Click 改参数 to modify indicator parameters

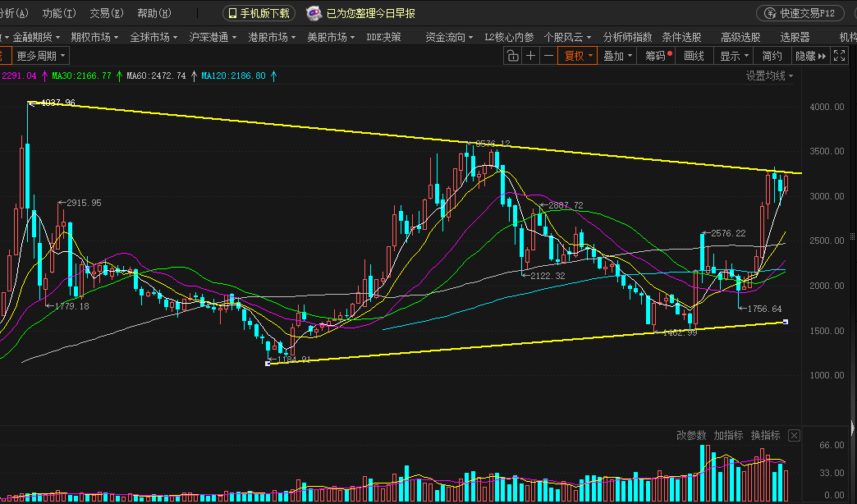(x=691, y=435)
